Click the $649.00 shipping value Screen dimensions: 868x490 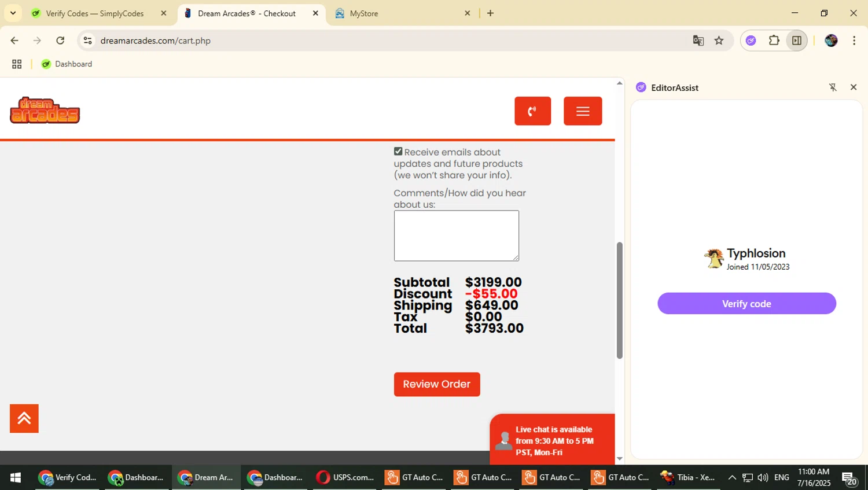(x=492, y=305)
